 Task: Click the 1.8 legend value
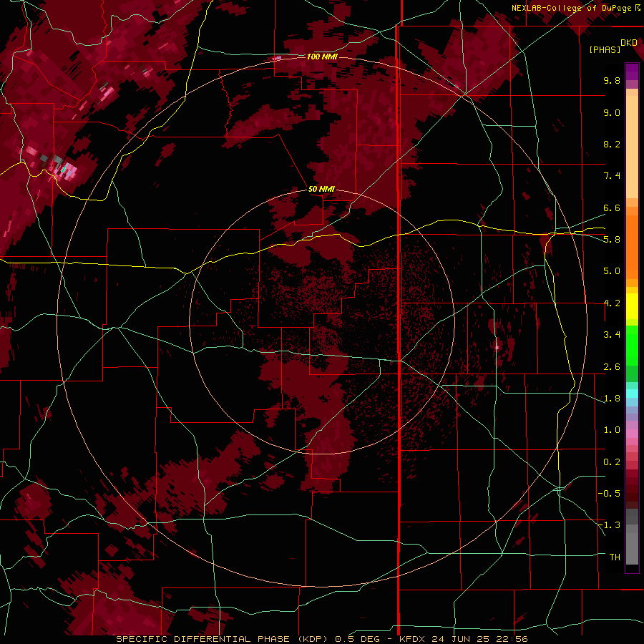tap(612, 399)
